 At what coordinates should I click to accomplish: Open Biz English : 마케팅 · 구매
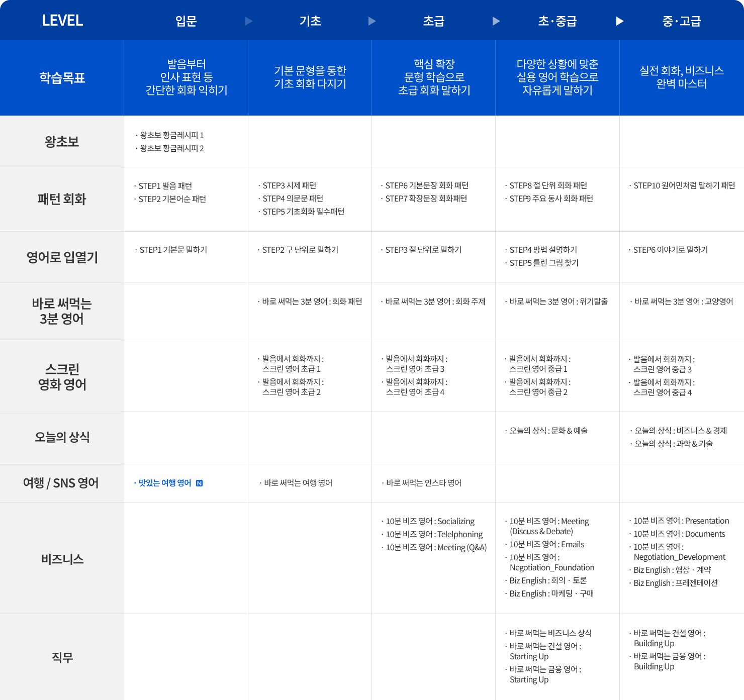[x=551, y=594]
